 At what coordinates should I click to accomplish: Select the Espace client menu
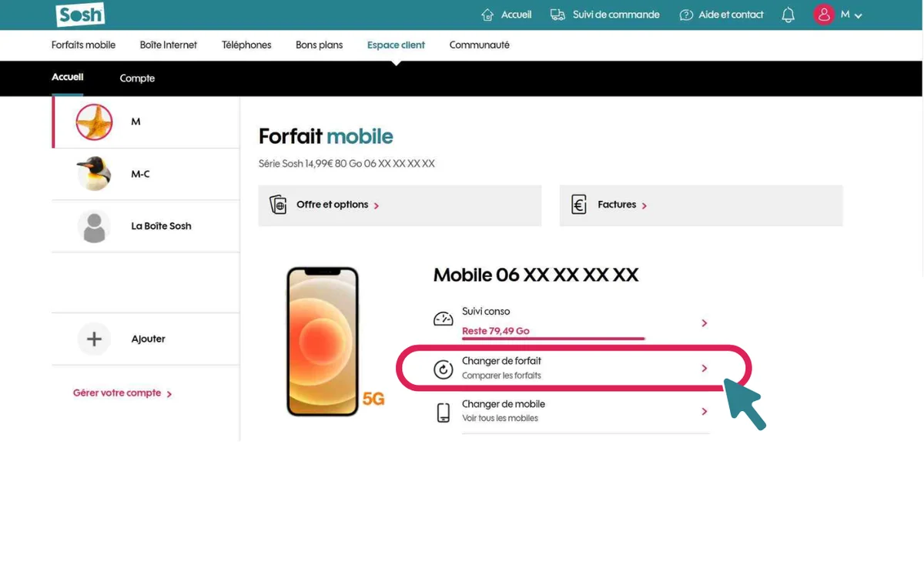(396, 45)
